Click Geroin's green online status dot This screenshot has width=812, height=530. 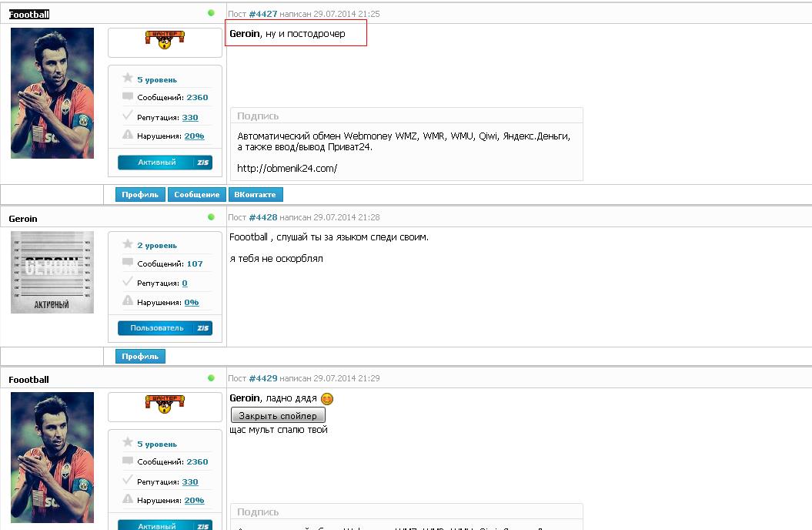[x=212, y=217]
